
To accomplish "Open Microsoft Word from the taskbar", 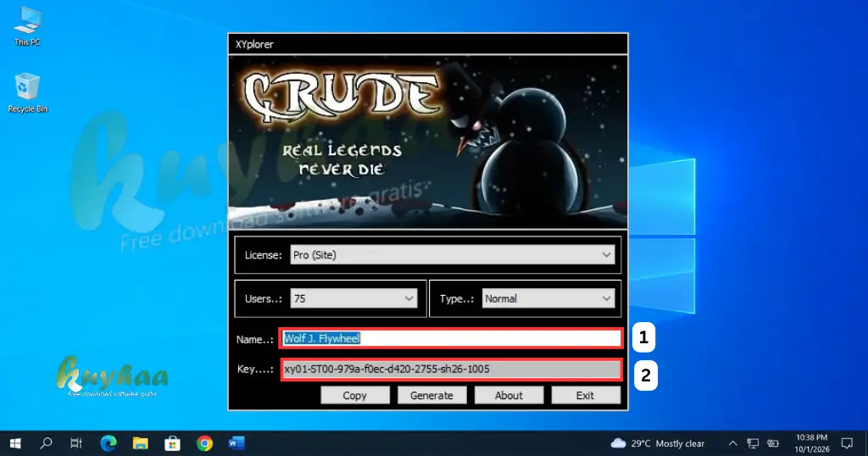I will [x=236, y=443].
